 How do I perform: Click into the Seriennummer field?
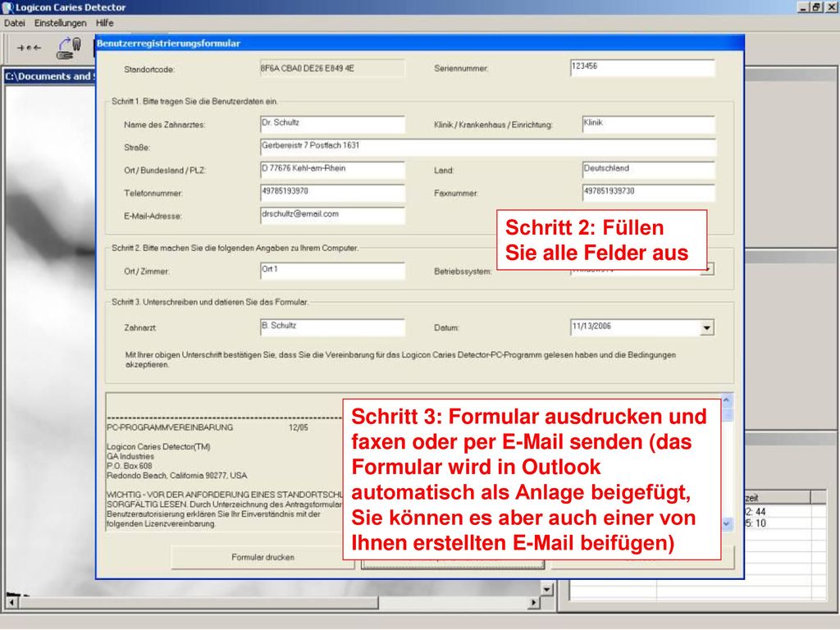pyautogui.click(x=641, y=68)
